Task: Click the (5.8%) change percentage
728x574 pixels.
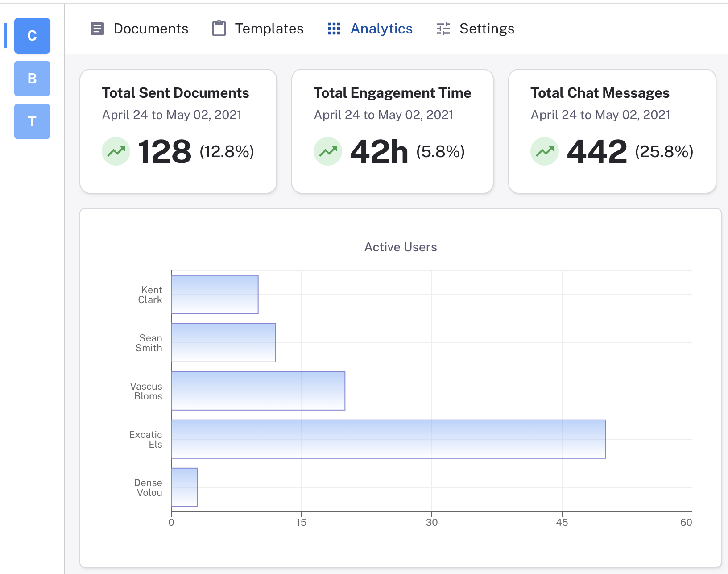Action: click(441, 152)
